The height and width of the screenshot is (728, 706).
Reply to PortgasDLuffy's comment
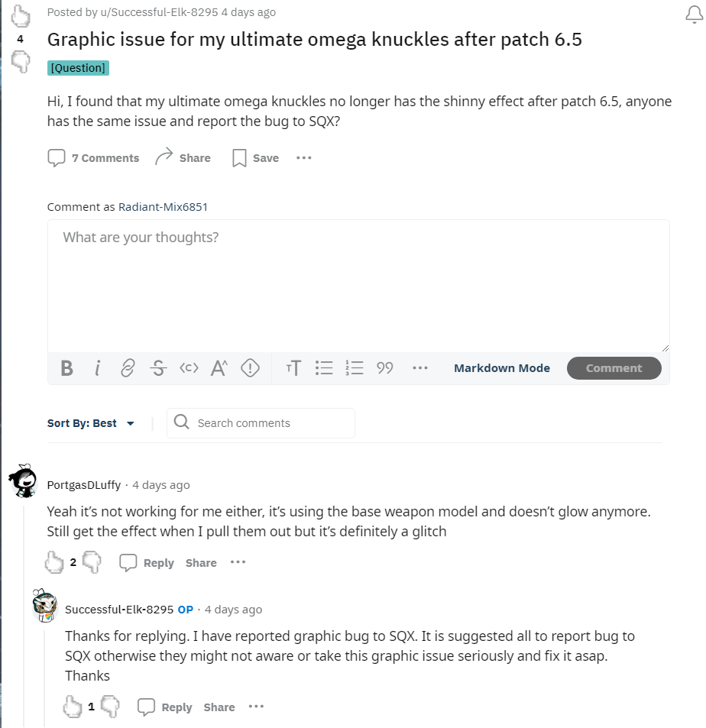click(147, 563)
